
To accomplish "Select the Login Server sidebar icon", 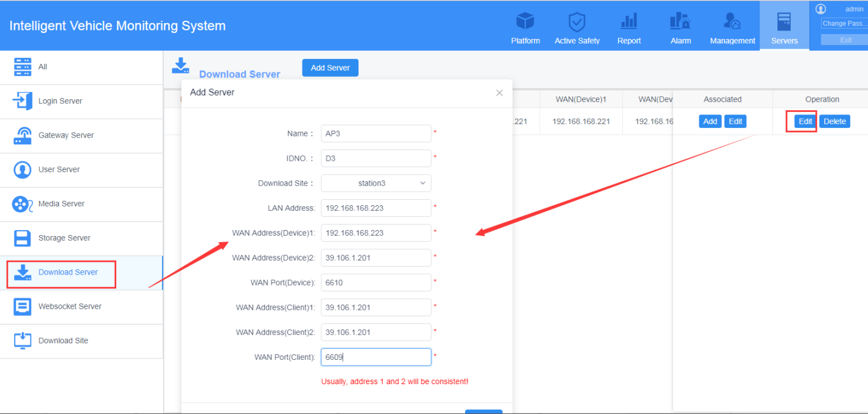I will (x=23, y=101).
